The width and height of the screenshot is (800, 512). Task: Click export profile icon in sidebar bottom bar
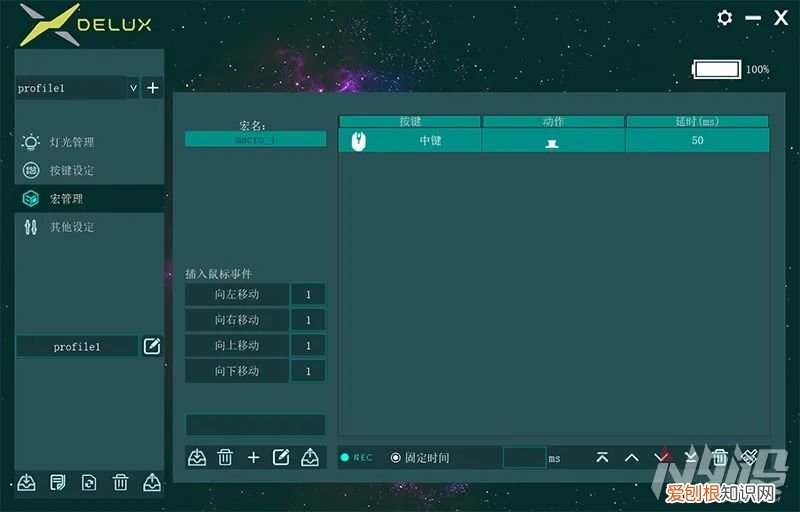152,482
